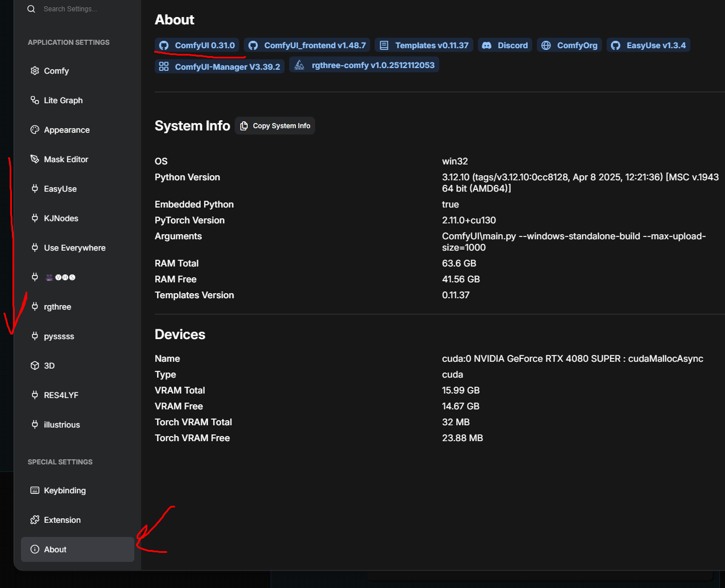Click the ComfyUI_frontend v1.48.7 badge
The image size is (725, 588).
307,45
